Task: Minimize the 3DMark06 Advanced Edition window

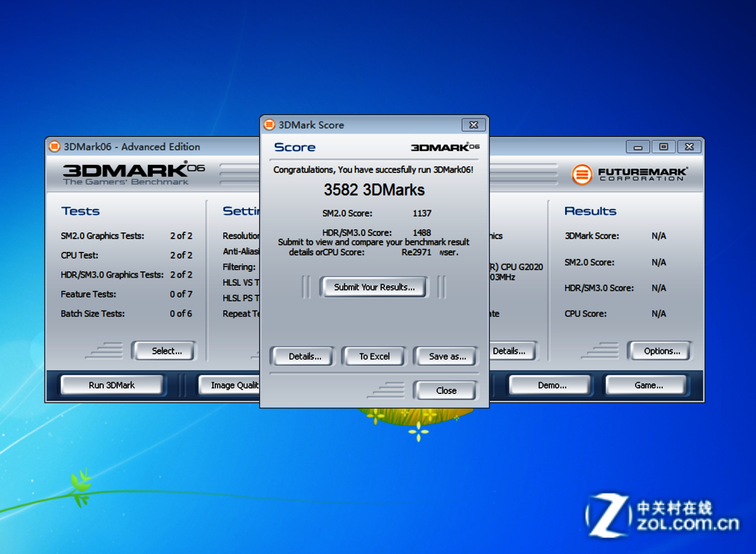Action: (638, 147)
